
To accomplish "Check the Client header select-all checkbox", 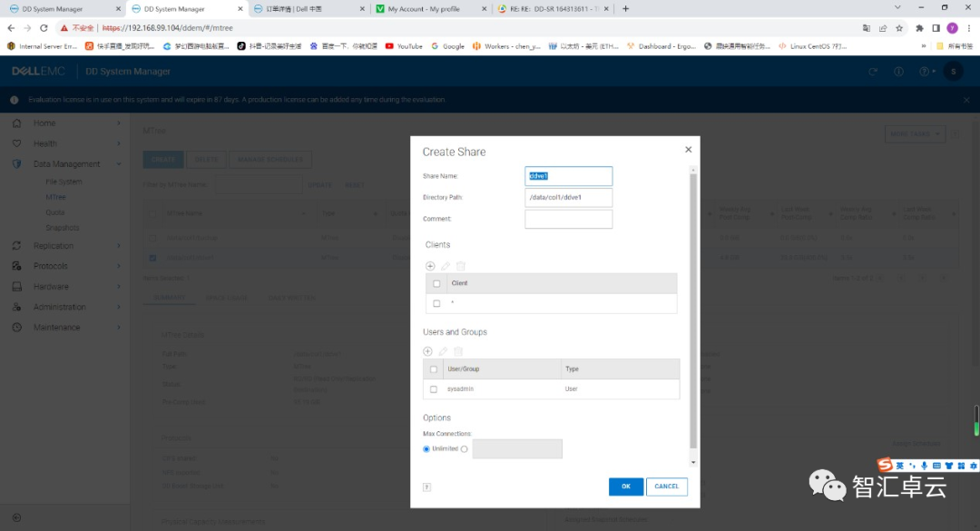I will 436,283.
